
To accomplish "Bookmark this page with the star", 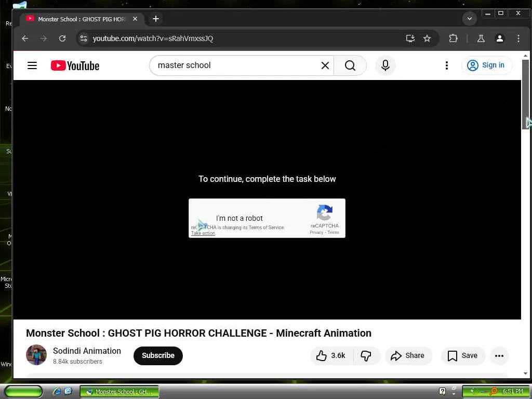I will (x=427, y=38).
